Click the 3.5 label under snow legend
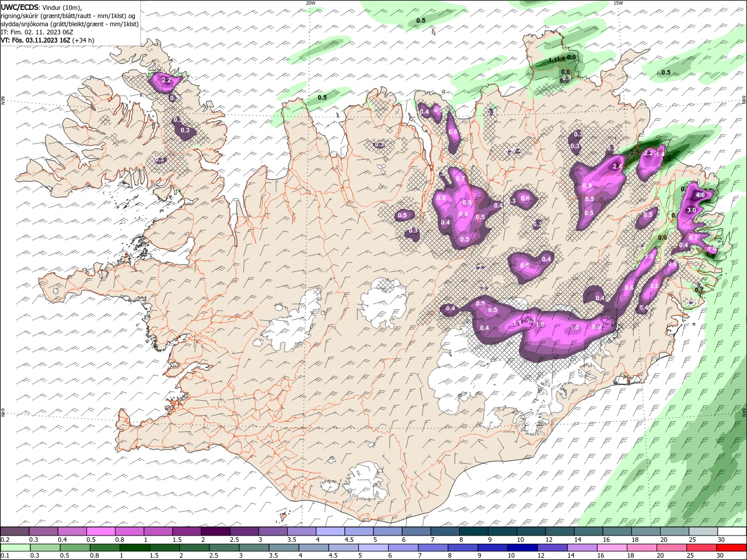This screenshot has width=747, height=560. point(291,540)
